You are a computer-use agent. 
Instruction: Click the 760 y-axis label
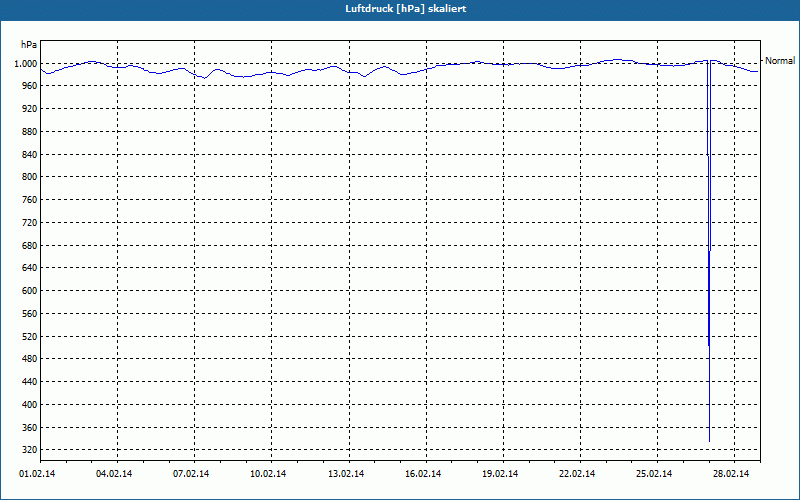[30, 200]
